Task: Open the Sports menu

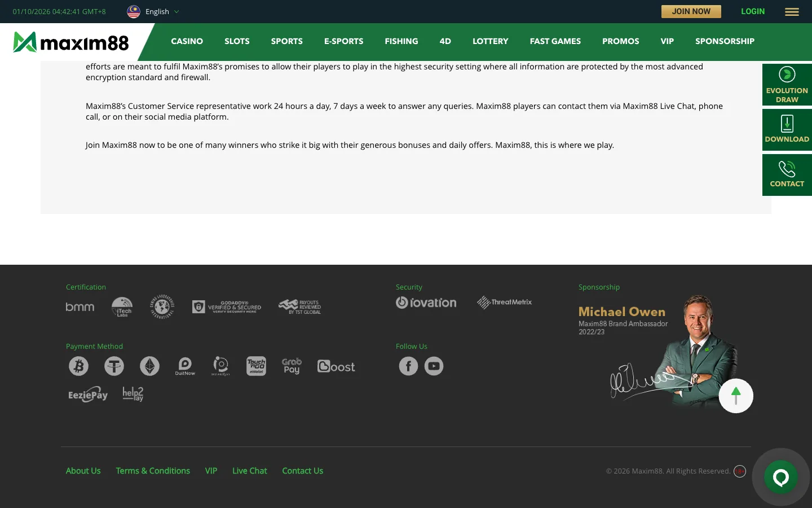Action: click(287, 41)
